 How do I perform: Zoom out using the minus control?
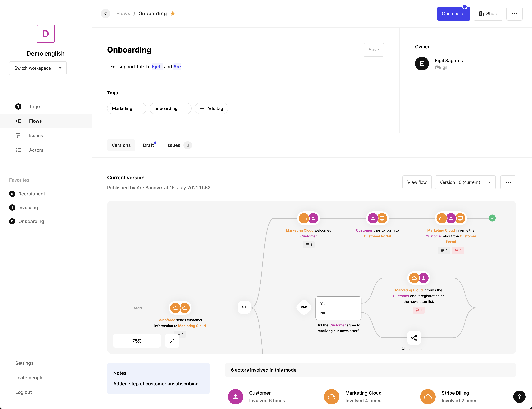click(120, 341)
